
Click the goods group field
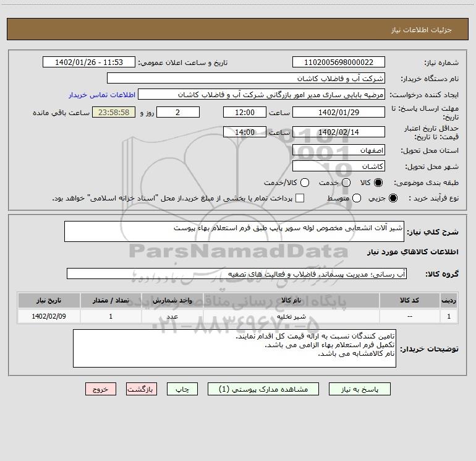click(237, 274)
